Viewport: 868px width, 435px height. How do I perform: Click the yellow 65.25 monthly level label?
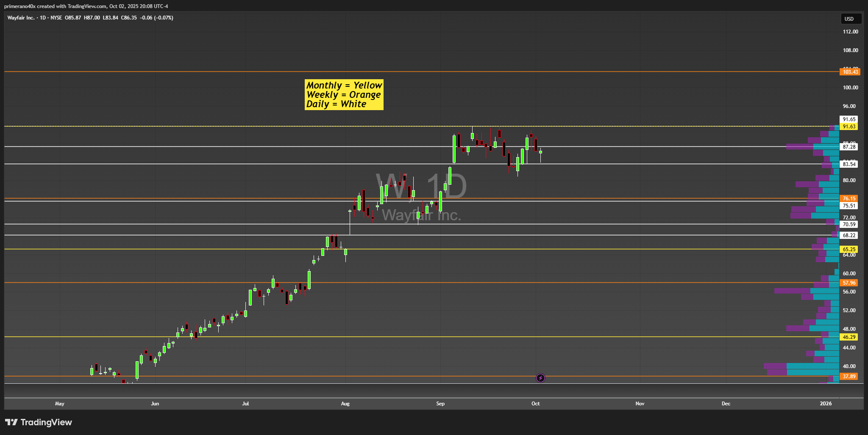tap(849, 249)
